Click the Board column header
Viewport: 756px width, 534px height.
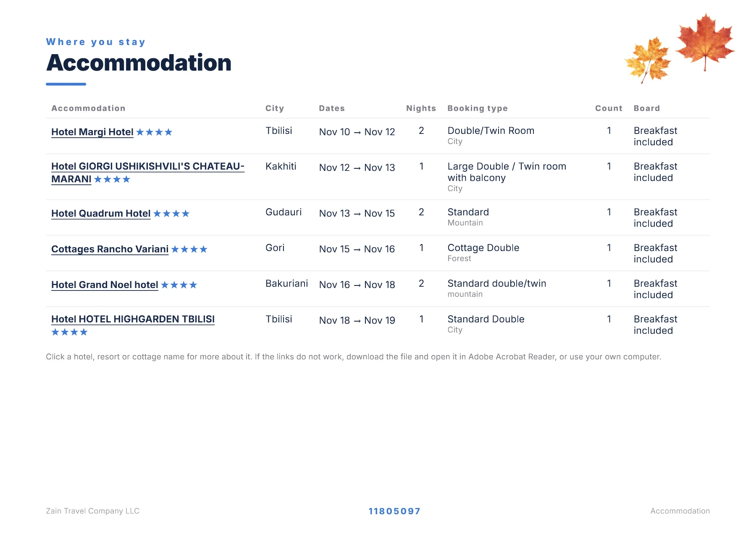coord(647,108)
